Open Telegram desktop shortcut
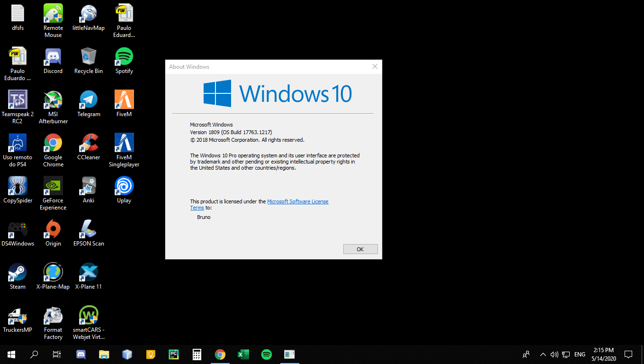Screen dimensions: 644x364 click(x=89, y=104)
